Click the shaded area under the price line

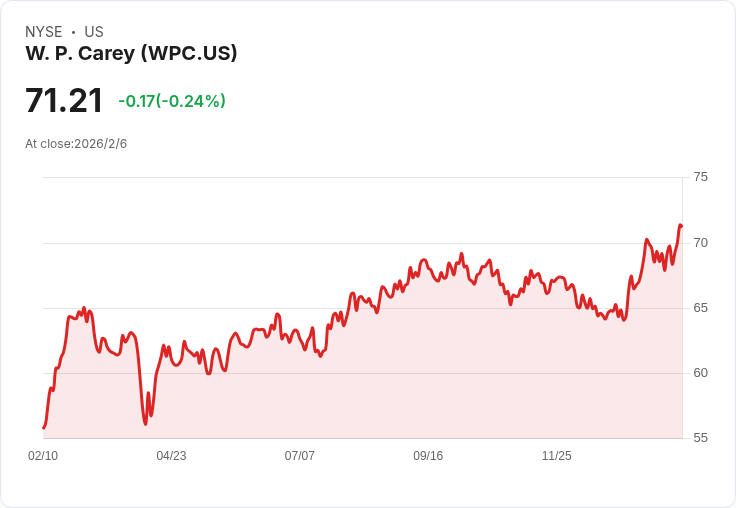click(400, 380)
